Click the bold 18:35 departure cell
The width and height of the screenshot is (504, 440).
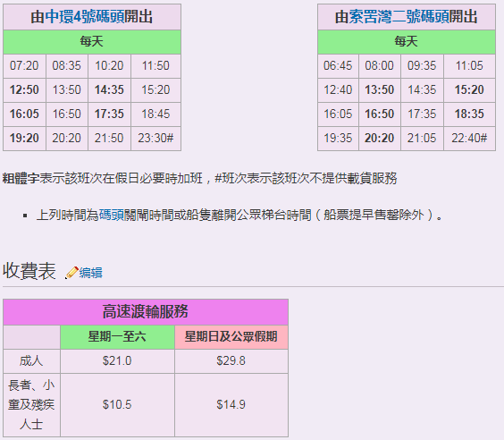point(469,114)
